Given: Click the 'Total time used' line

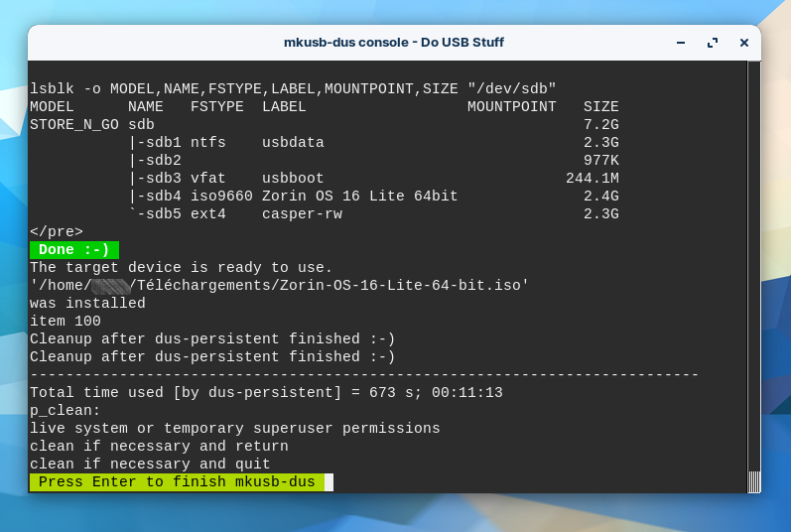Looking at the screenshot, I should (x=266, y=393).
